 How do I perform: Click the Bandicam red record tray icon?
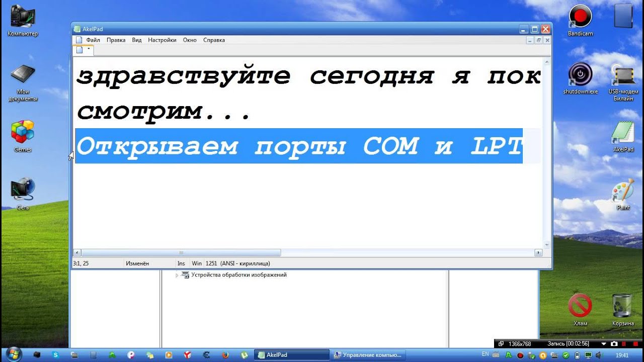pos(520,355)
